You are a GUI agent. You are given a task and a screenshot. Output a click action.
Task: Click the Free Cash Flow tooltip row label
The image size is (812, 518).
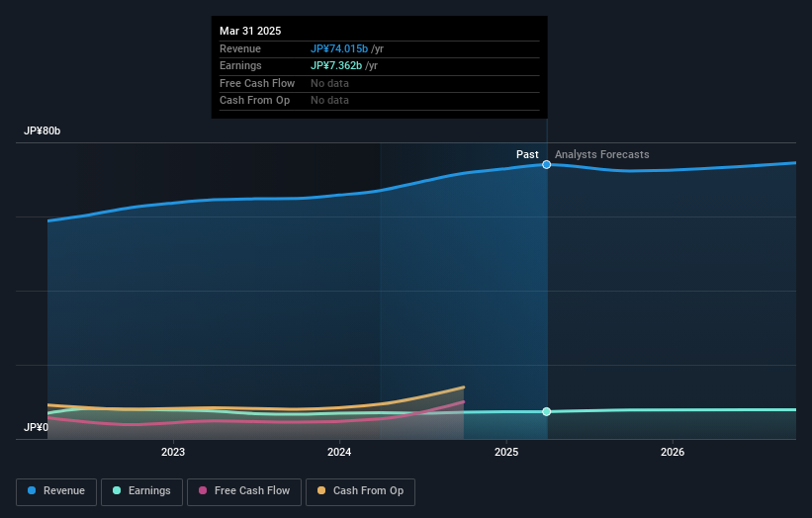[x=257, y=83]
